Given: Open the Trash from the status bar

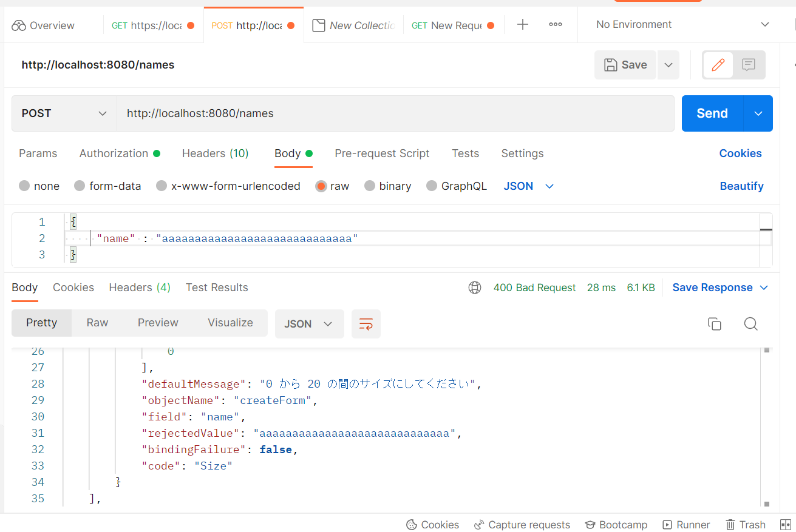Looking at the screenshot, I should [746, 524].
